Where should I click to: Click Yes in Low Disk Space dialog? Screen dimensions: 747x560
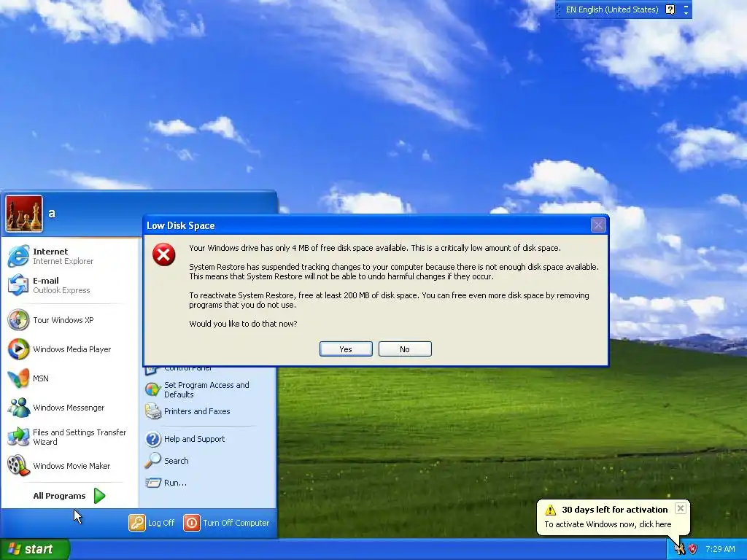click(x=346, y=349)
